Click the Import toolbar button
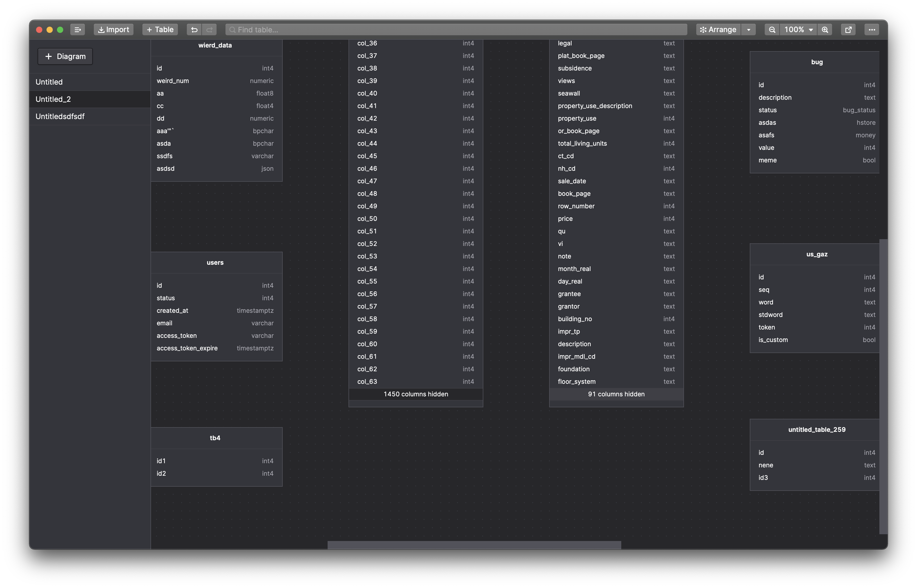The image size is (917, 588). click(x=113, y=30)
